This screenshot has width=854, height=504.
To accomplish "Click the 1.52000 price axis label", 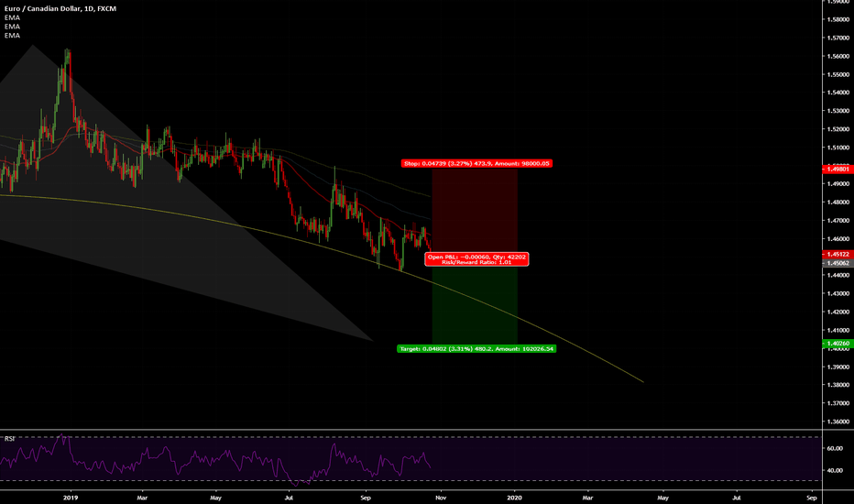I will (x=838, y=130).
